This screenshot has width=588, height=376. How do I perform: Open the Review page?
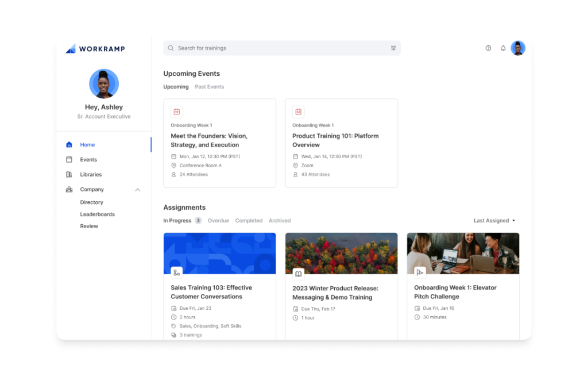[x=89, y=226]
